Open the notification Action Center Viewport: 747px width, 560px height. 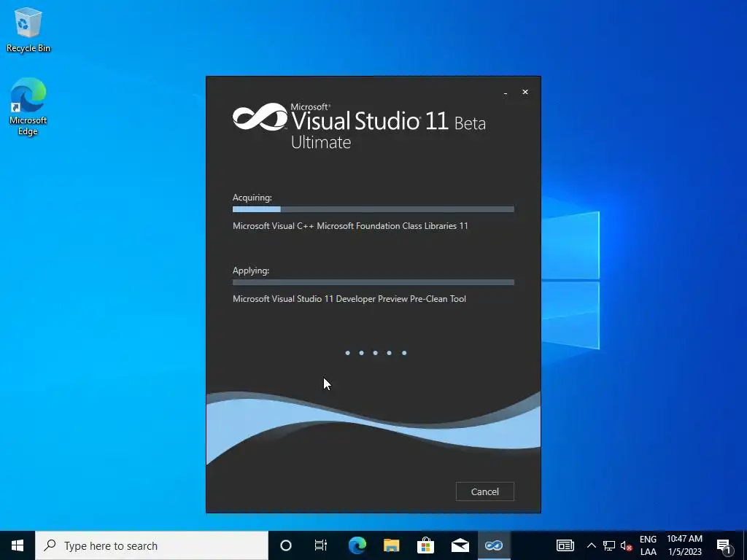tap(723, 545)
